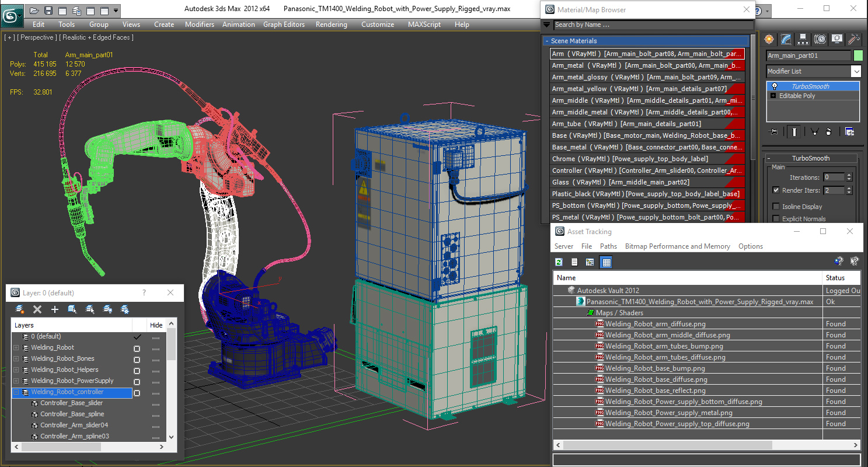Open the Utilities hammer panel tab
868x467 pixels.
point(854,39)
